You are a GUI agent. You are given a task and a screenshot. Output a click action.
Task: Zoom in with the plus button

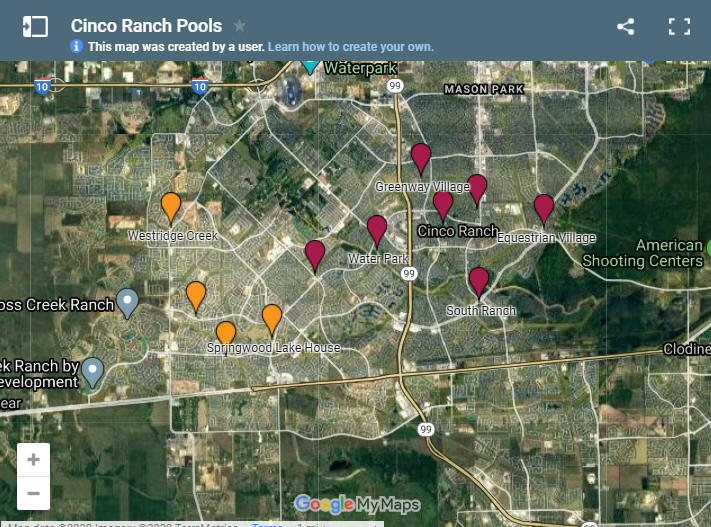point(33,460)
